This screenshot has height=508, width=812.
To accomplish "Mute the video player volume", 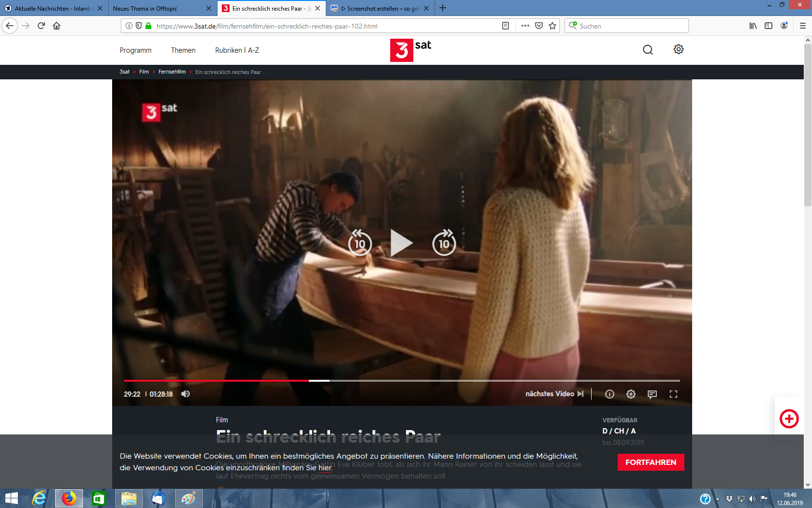I will point(186,394).
